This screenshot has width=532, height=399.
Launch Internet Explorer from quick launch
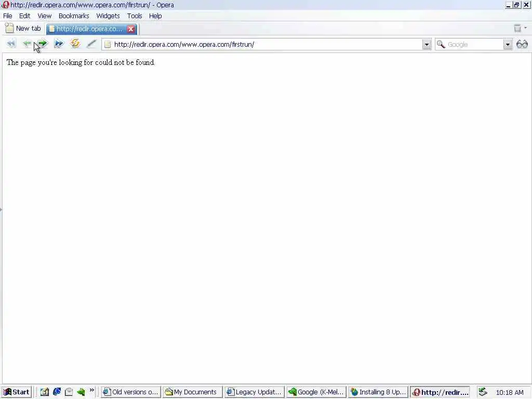click(57, 392)
